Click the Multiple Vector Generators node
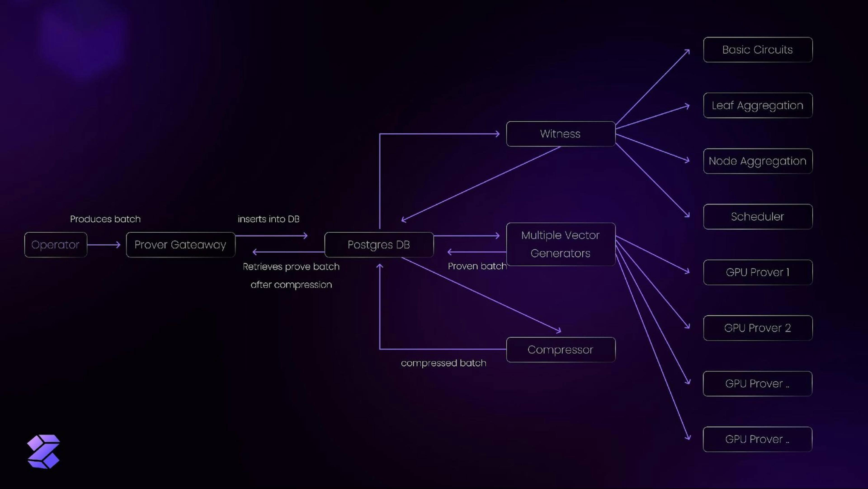This screenshot has width=868, height=489. click(560, 244)
